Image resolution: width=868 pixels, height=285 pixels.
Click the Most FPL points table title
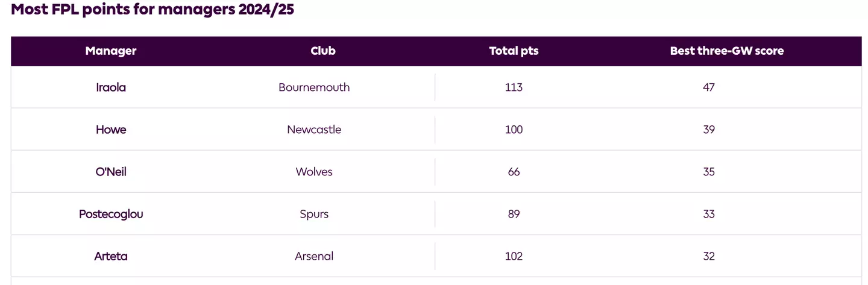[153, 10]
